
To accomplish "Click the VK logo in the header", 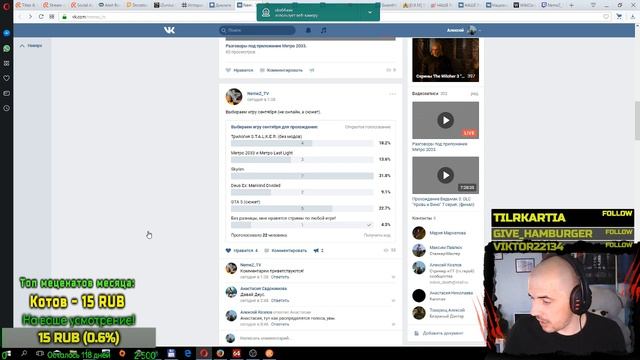I will 169,30.
